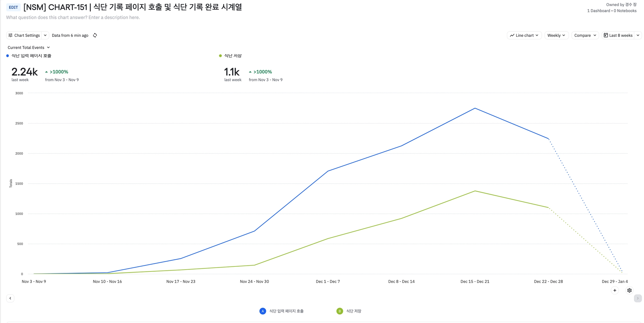Click the Chart Settings sliders icon
The width and height of the screenshot is (644, 323).
pos(10,35)
